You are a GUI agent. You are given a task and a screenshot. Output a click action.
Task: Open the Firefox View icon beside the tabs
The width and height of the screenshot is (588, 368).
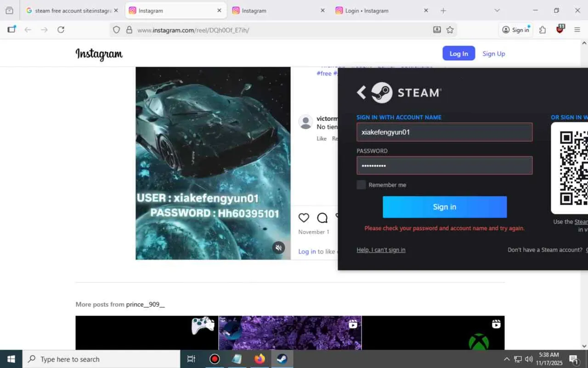click(x=9, y=11)
